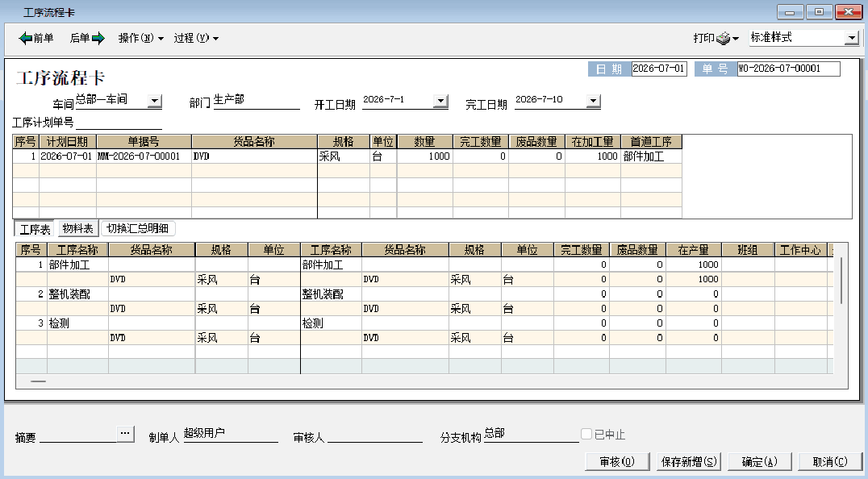This screenshot has width=868, height=479.
Task: Open the 摘要 ellipsis browse button
Action: pyautogui.click(x=126, y=434)
